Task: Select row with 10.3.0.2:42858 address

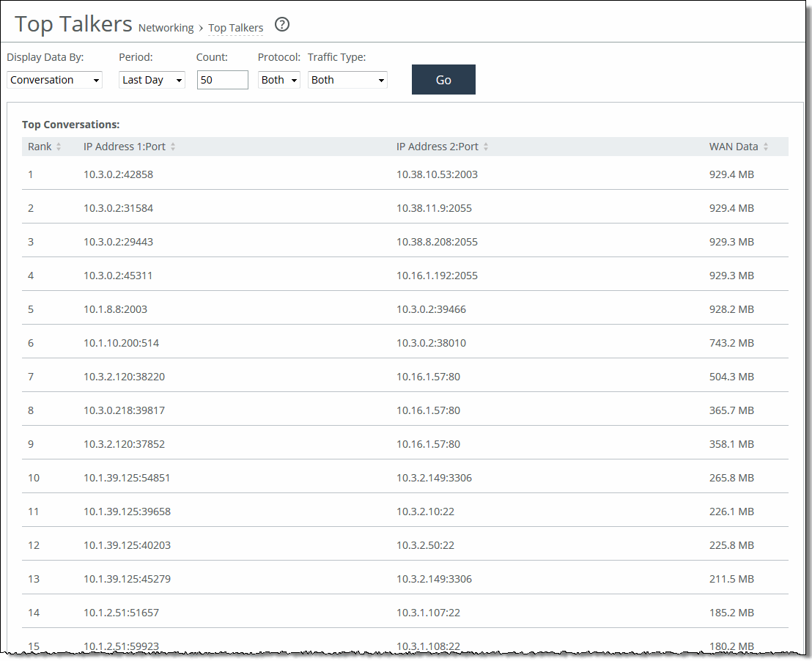Action: tap(118, 174)
